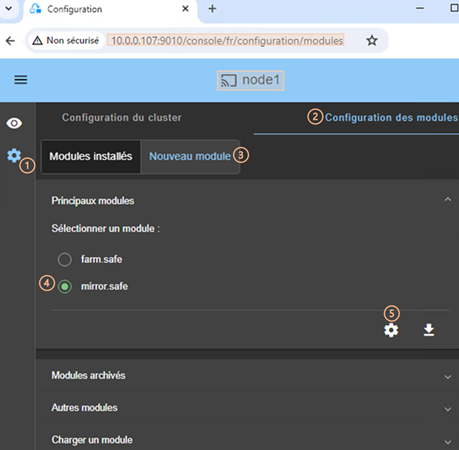Expand the Autres modules section
Viewport: 459px width, 450px height.
click(448, 409)
